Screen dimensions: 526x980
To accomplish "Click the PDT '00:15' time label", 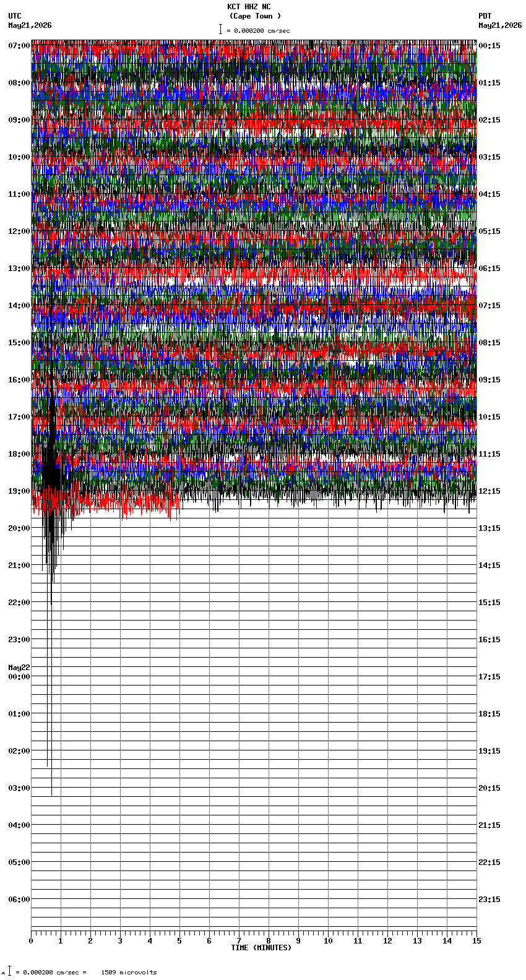I will point(489,46).
